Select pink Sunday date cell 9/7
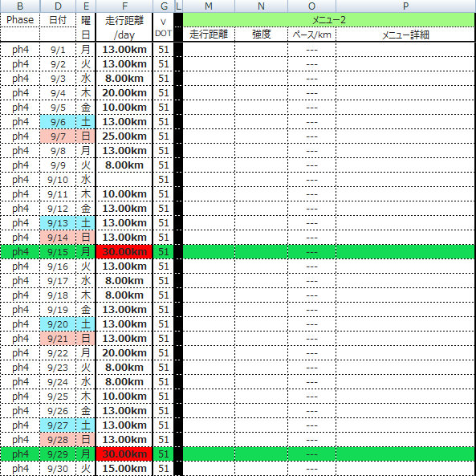This screenshot has height=476, width=476. (58, 136)
